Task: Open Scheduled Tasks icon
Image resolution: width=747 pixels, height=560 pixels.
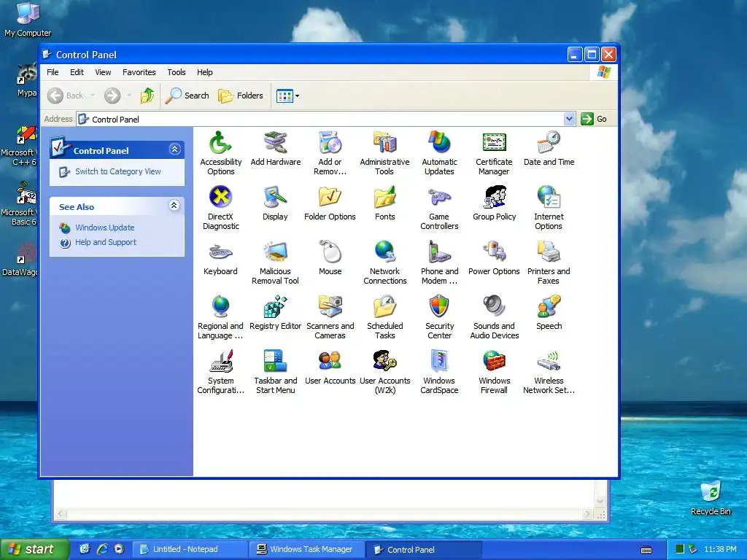Action: click(384, 316)
